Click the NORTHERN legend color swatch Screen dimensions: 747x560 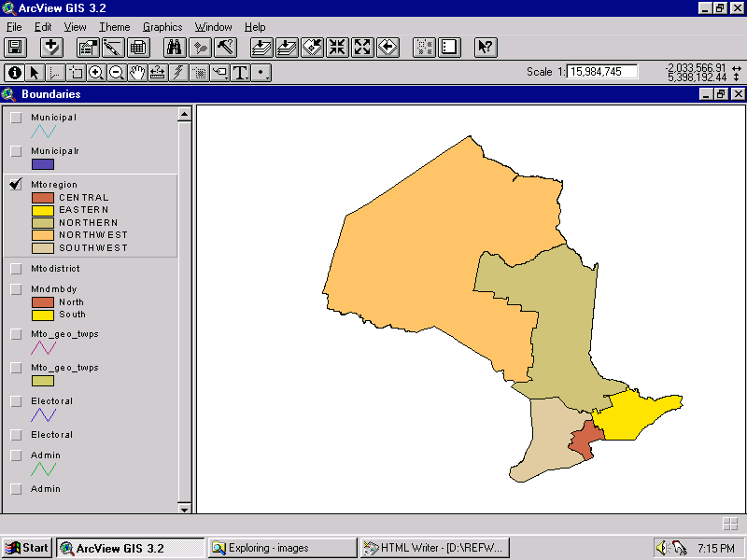43,223
